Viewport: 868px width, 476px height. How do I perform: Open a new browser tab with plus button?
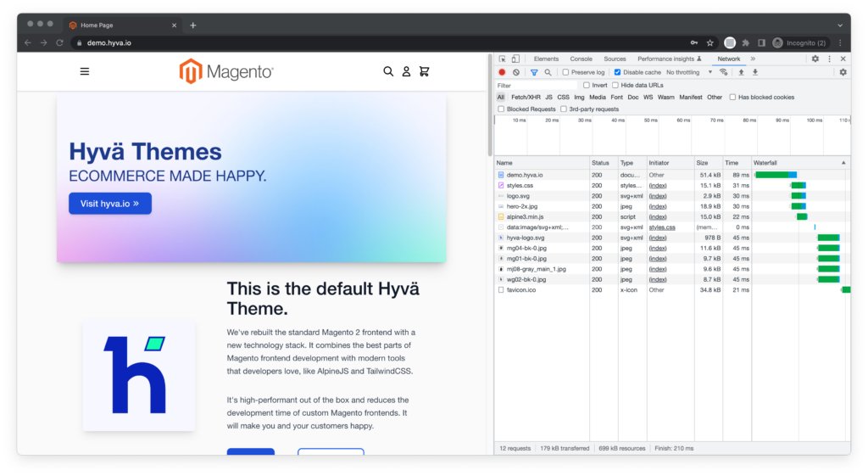point(192,25)
